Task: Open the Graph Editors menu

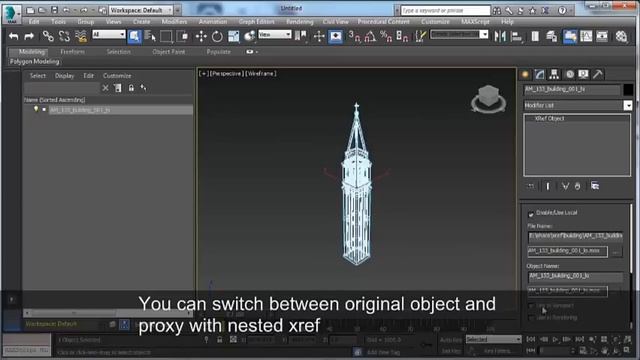Action: click(257, 21)
